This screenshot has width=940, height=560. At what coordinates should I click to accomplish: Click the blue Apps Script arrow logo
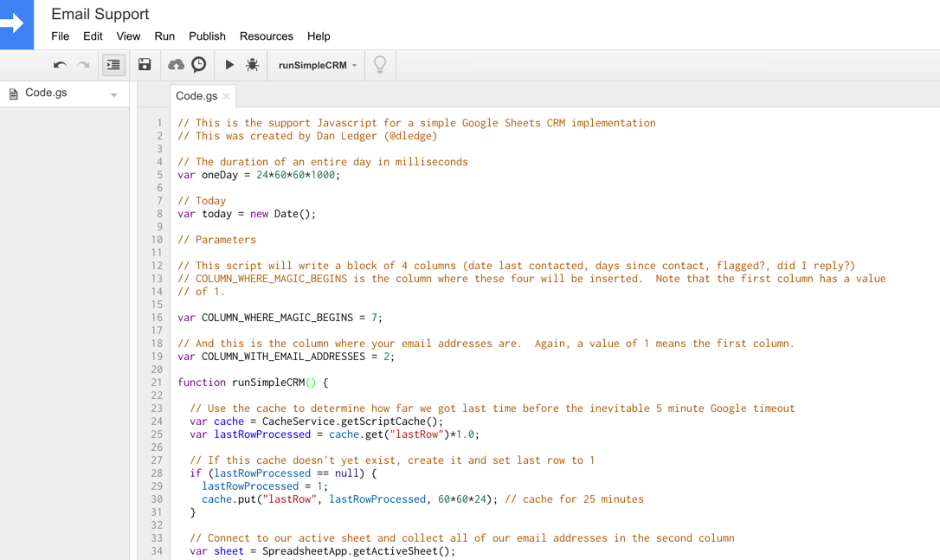pos(17,24)
